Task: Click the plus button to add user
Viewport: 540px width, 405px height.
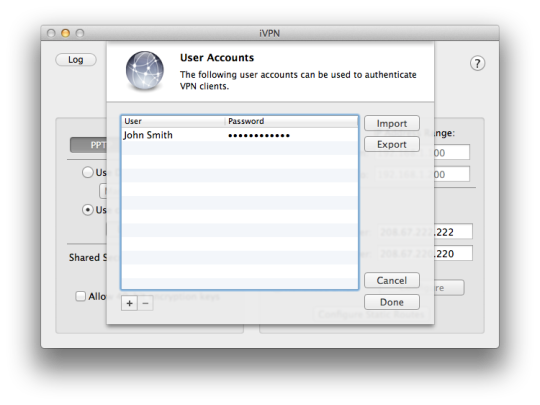Action: (129, 303)
